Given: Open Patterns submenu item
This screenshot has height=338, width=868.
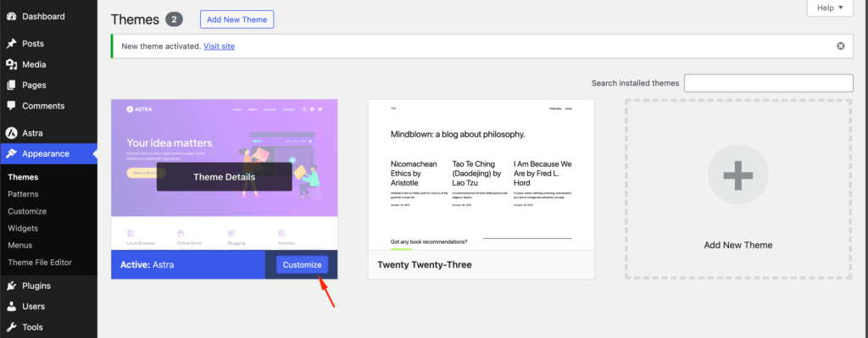Looking at the screenshot, I should point(23,194).
